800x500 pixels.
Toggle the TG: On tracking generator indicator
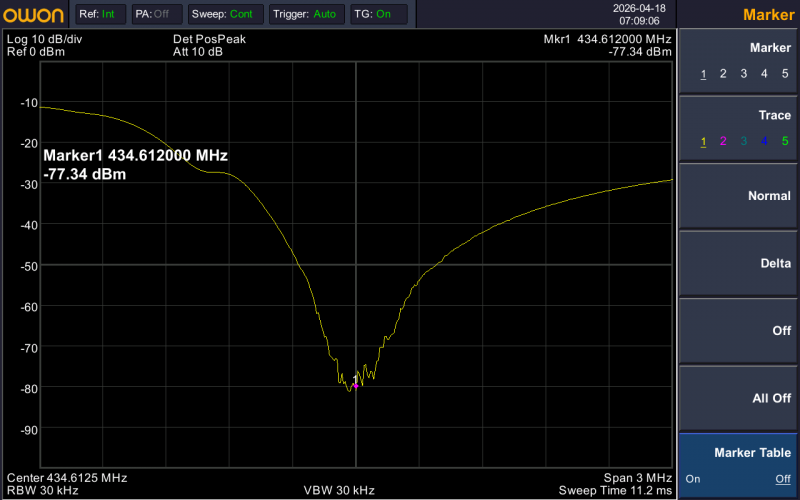[x=378, y=14]
